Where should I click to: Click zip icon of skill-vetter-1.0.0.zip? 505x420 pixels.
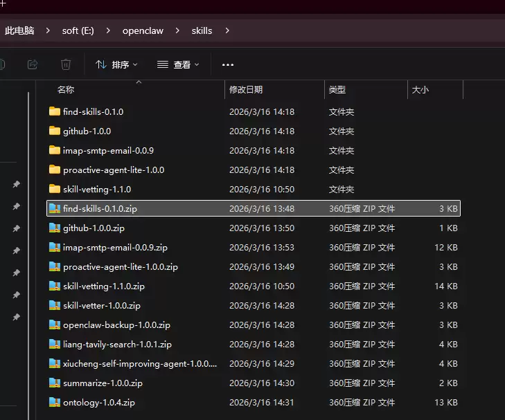pos(55,305)
